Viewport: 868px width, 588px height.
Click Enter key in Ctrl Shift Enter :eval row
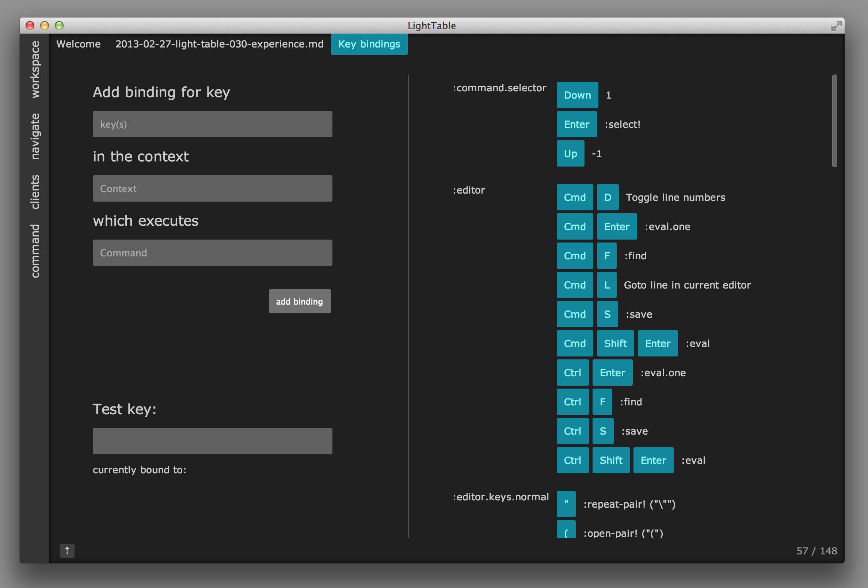[653, 460]
